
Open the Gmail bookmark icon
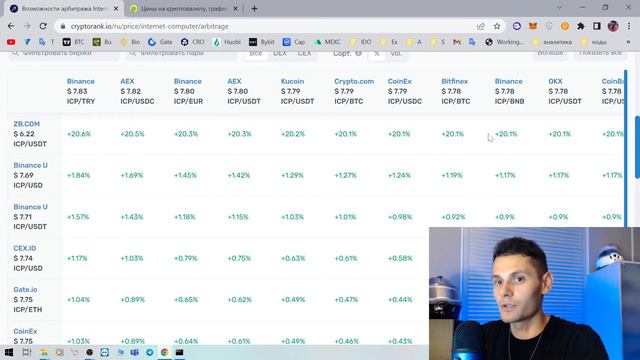coord(457,42)
